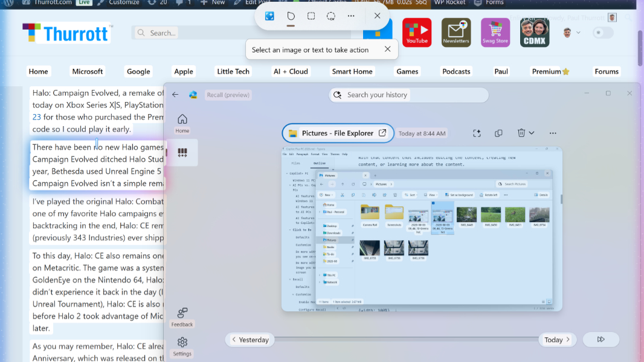Open the Recall timeline view icon
This screenshot has height=362, width=644.
tap(182, 153)
